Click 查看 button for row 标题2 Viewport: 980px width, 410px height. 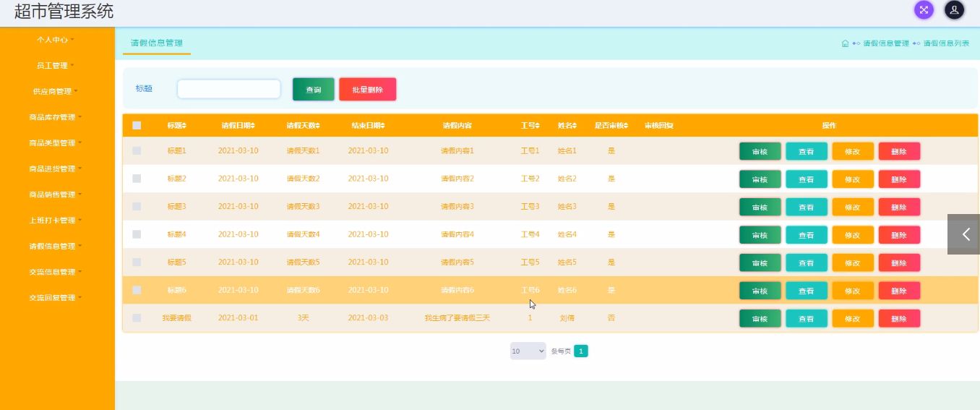click(807, 179)
